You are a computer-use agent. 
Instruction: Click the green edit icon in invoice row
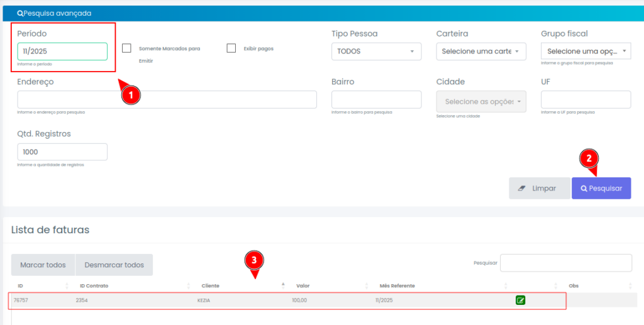point(520,300)
